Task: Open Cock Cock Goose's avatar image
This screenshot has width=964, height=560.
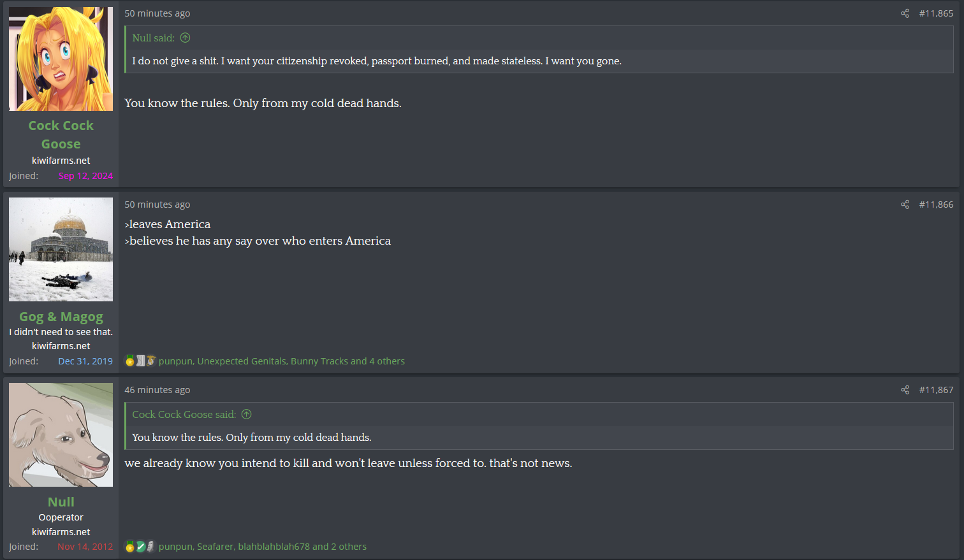Action: [61, 59]
